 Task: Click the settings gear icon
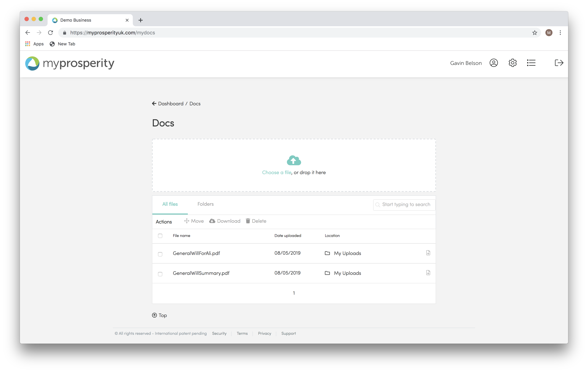(x=513, y=63)
